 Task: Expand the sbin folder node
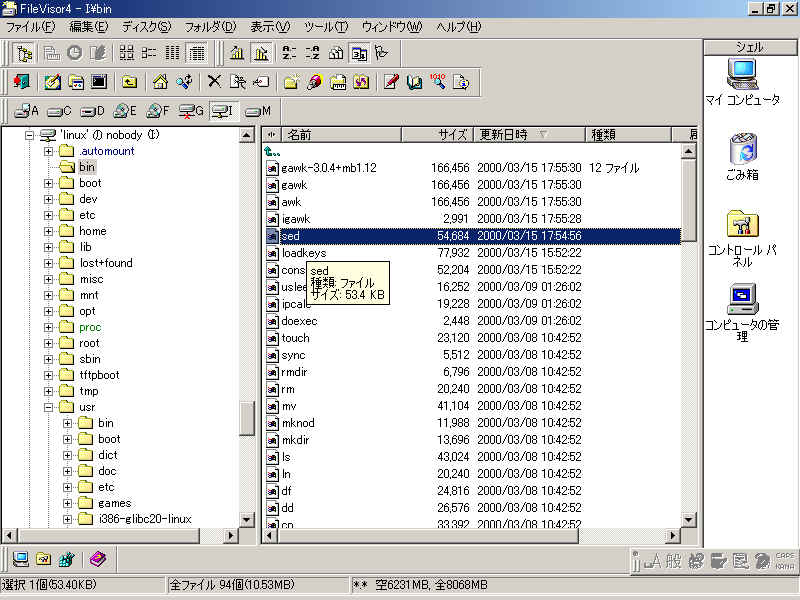[x=48, y=359]
